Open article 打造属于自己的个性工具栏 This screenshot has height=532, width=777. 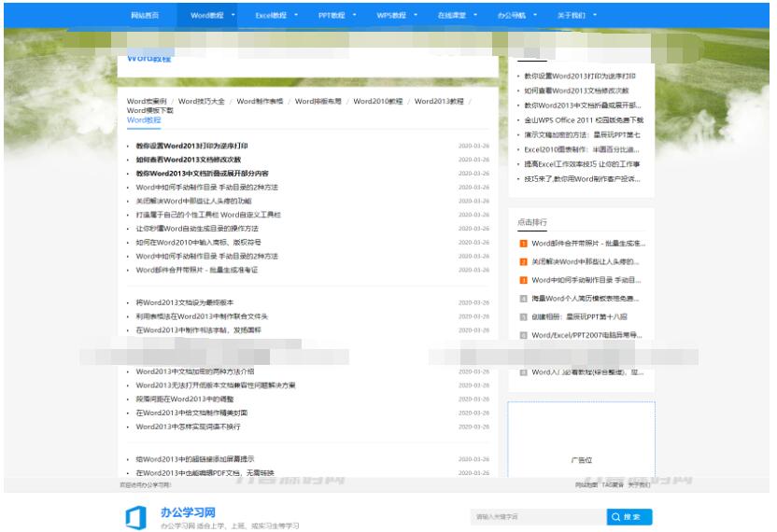point(208,215)
